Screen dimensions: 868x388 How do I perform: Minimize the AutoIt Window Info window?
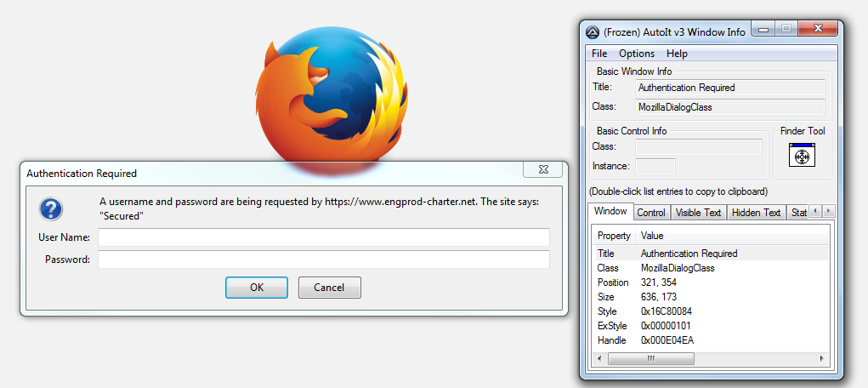click(x=764, y=30)
